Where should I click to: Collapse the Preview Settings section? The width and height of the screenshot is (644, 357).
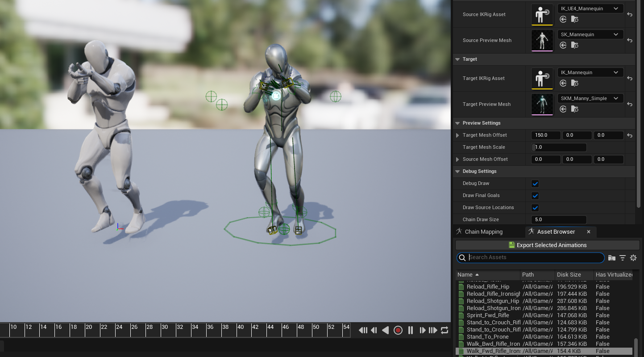[x=457, y=123]
